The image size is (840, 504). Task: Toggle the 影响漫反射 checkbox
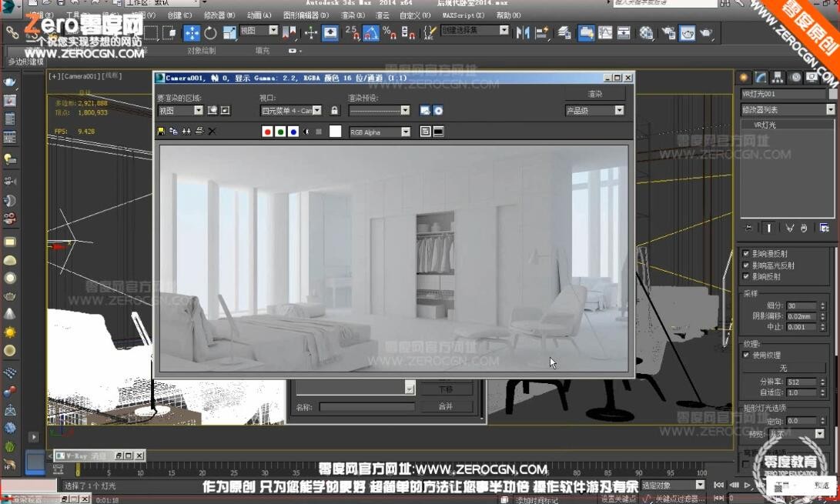click(x=746, y=253)
